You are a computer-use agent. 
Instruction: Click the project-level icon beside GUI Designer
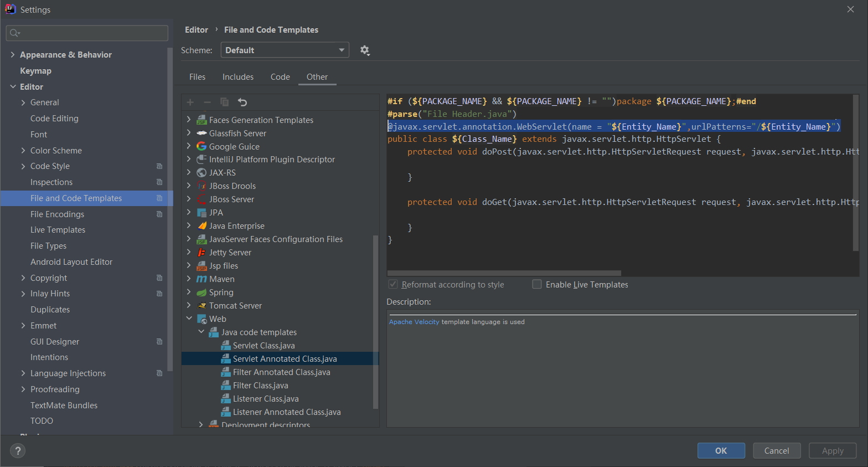(159, 342)
